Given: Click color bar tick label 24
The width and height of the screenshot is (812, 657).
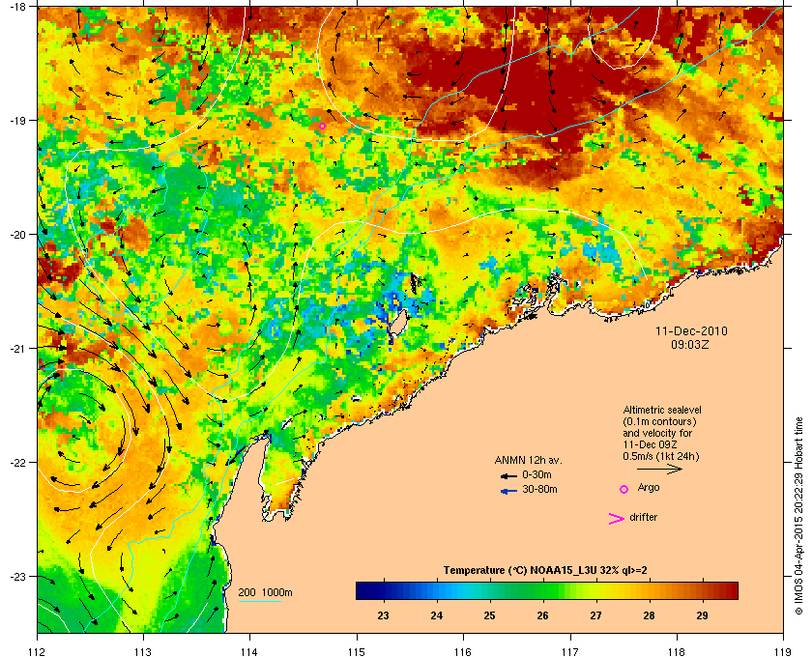Looking at the screenshot, I should point(437,615).
